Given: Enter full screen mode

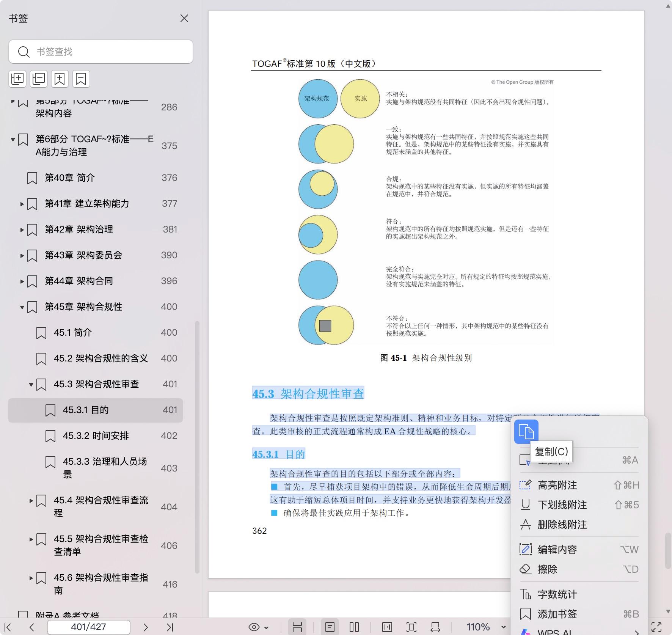Looking at the screenshot, I should (656, 627).
